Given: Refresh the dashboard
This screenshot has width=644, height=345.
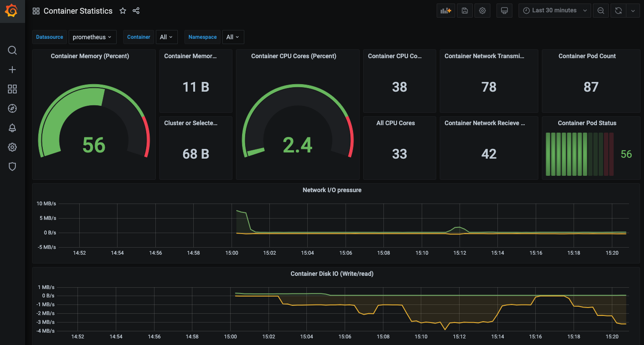Looking at the screenshot, I should (x=618, y=11).
